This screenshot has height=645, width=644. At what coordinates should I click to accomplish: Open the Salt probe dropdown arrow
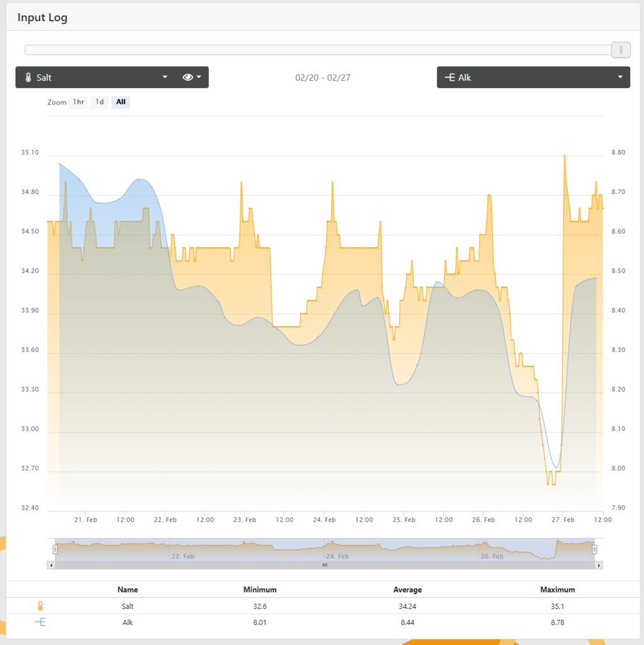click(165, 77)
